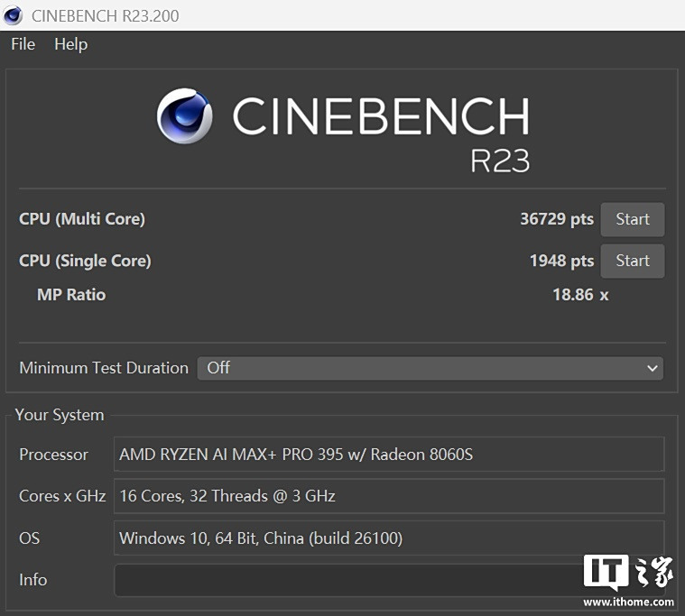
Task: Click the Cores x GHz field
Action: pos(388,496)
